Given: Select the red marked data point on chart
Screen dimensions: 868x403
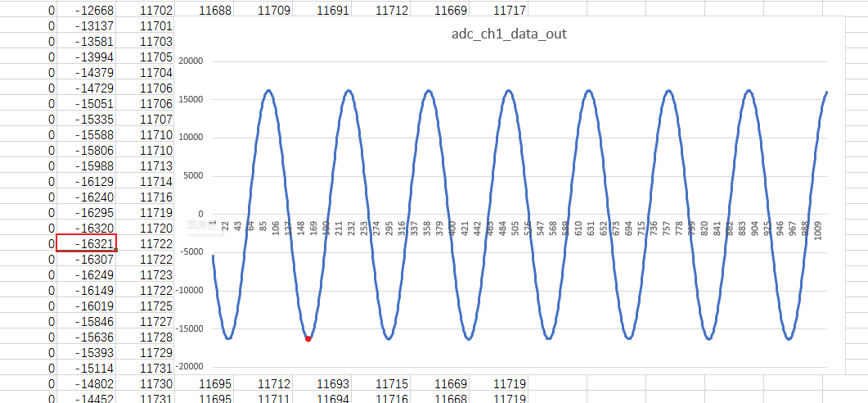Looking at the screenshot, I should pyautogui.click(x=308, y=338).
